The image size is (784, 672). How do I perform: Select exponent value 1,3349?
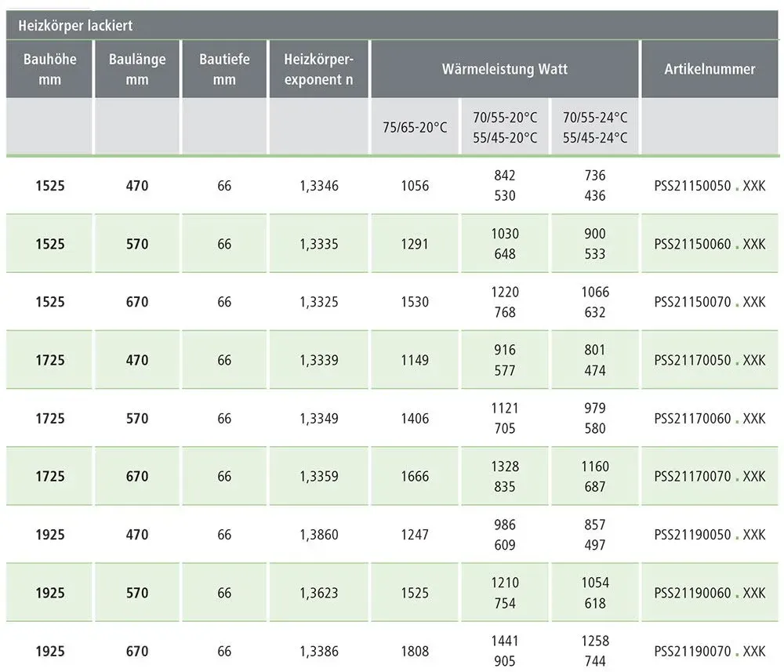pos(319,419)
